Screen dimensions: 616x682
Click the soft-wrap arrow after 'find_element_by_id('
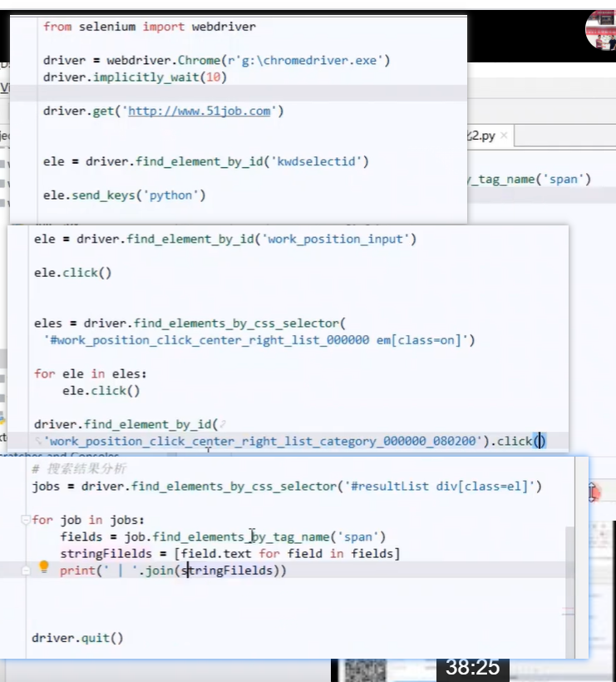click(223, 423)
